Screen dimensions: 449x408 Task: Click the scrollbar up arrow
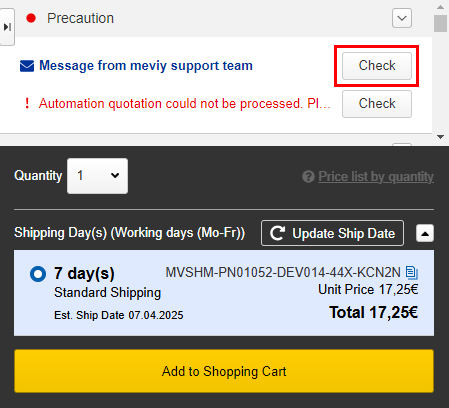440,7
